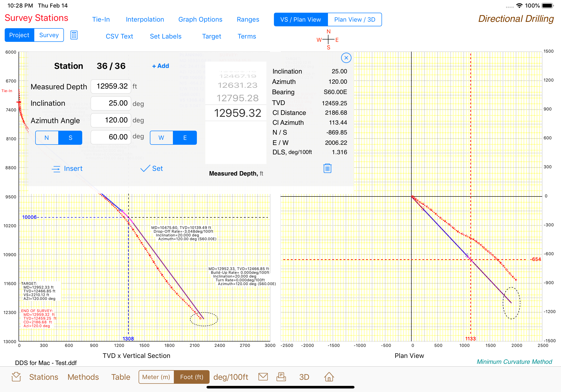Open the email envelope icon
This screenshot has width=561, height=392.
(263, 376)
